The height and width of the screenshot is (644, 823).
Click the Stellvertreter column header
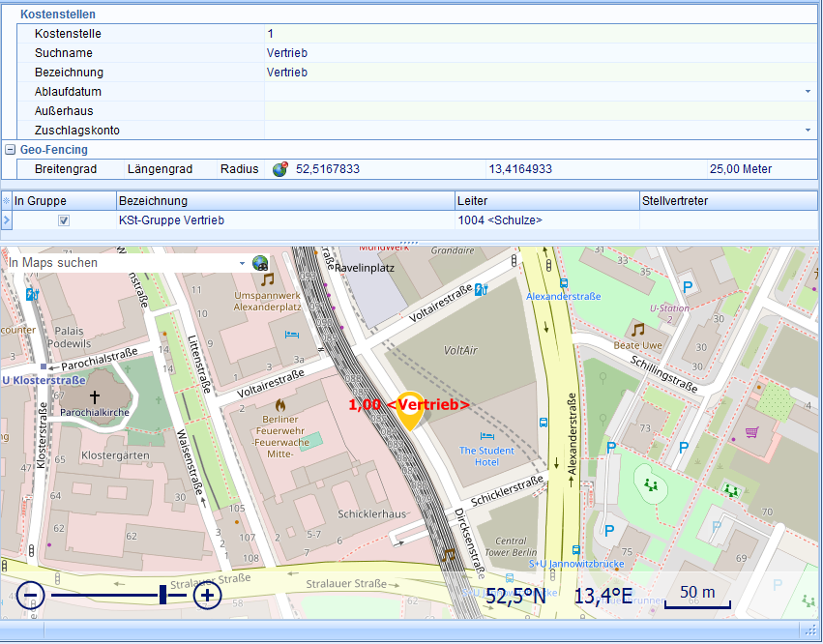[x=727, y=200]
